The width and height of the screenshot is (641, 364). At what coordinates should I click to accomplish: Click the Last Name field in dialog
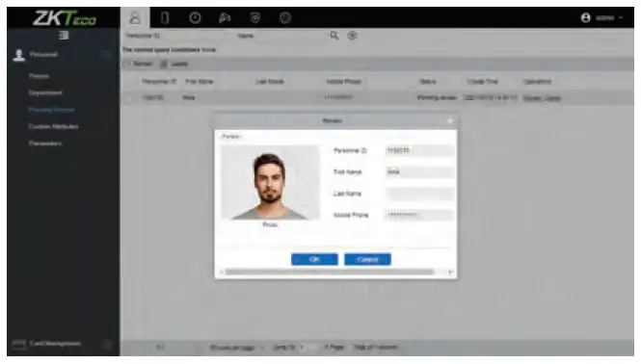pyautogui.click(x=419, y=194)
